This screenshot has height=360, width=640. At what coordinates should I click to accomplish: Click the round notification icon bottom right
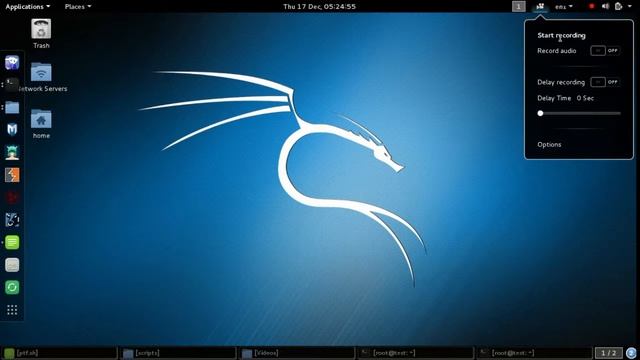coord(631,353)
